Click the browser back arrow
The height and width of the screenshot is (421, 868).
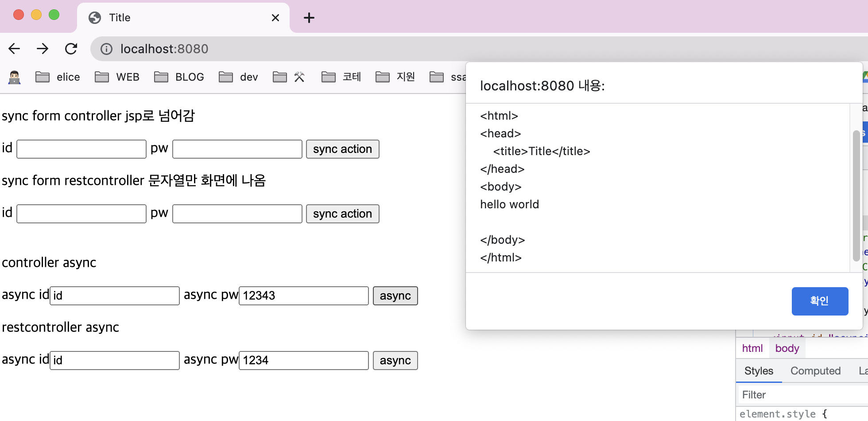(14, 49)
